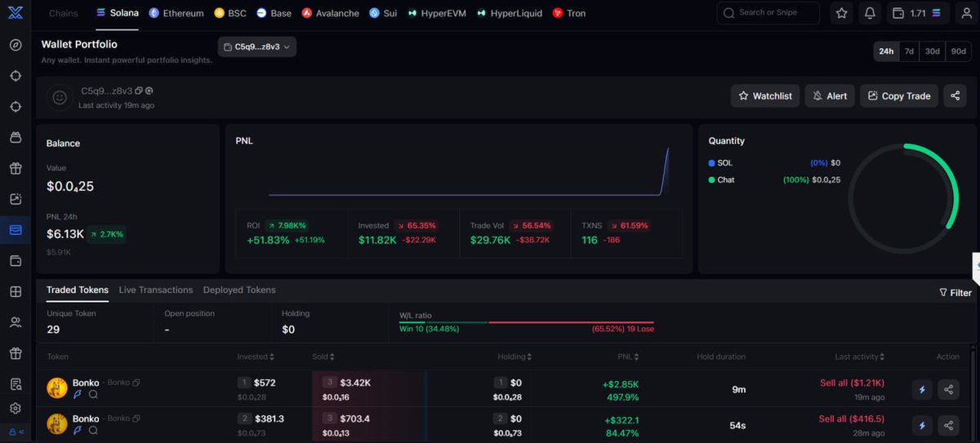The width and height of the screenshot is (980, 443).
Task: Click the Alert button
Action: pos(830,95)
